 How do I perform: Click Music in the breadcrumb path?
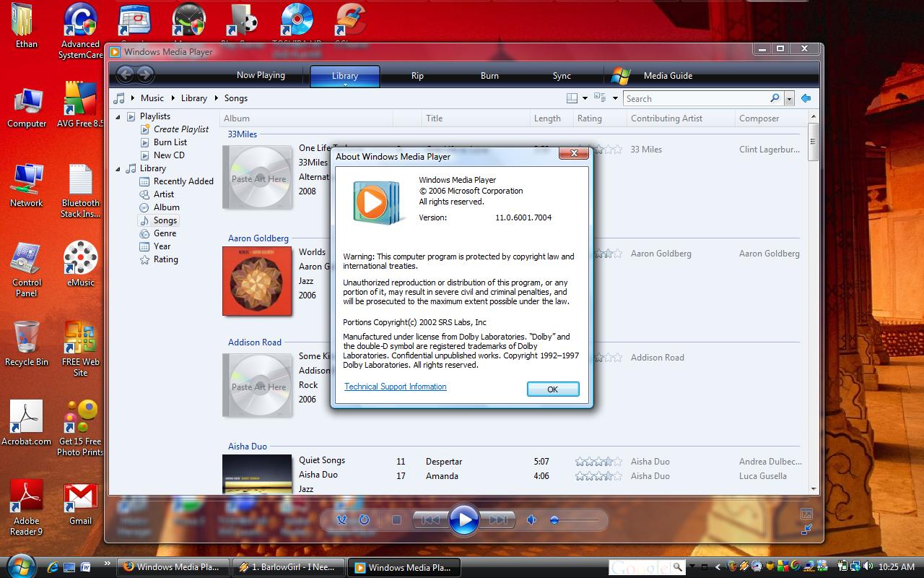[152, 98]
